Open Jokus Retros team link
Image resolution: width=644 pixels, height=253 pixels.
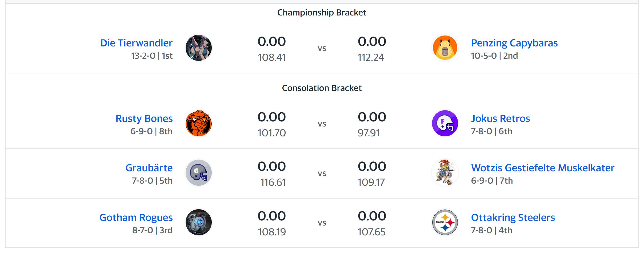500,118
